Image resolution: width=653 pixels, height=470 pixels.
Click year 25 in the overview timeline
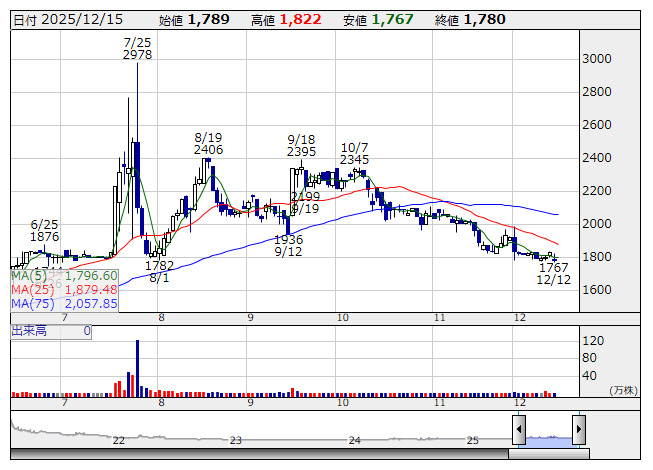[x=472, y=440]
